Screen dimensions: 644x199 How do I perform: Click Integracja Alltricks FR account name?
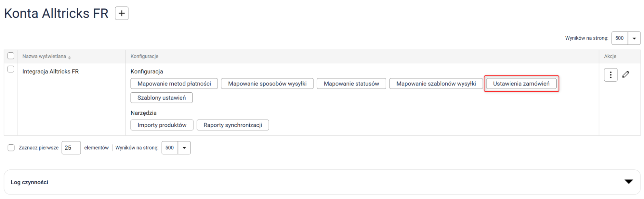(51, 72)
